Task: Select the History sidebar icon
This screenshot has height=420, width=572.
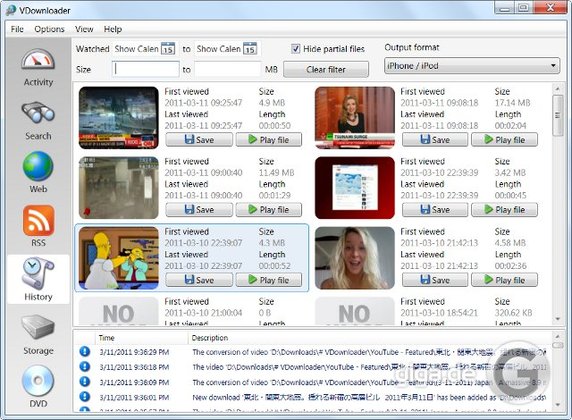Action: 38,279
